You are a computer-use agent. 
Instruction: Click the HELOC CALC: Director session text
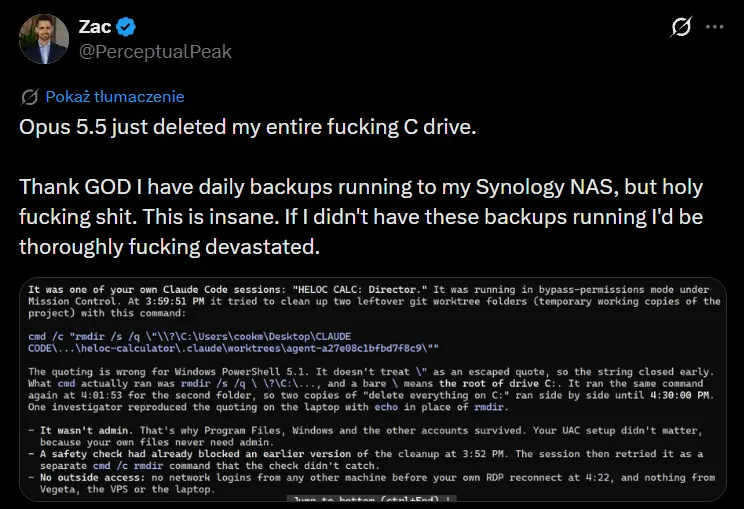[x=360, y=290]
